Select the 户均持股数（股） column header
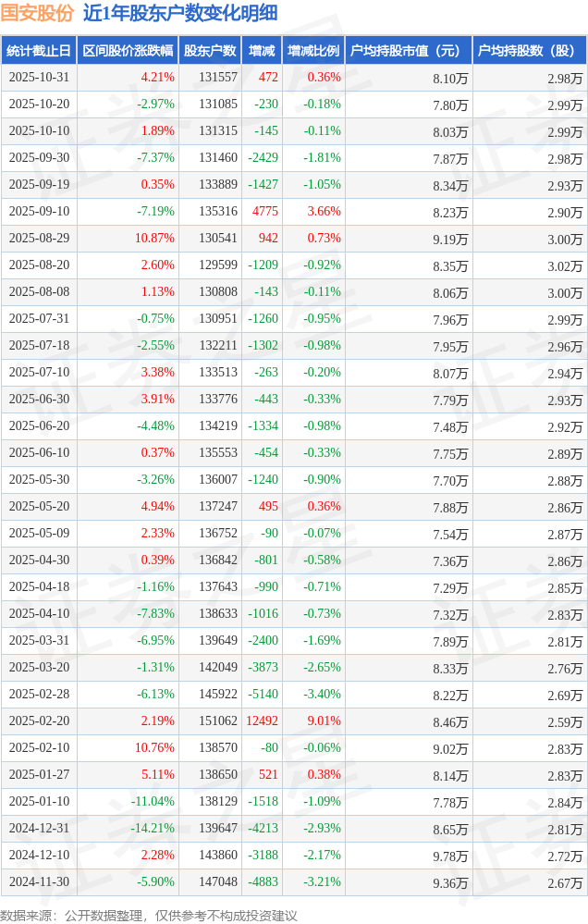 coord(528,51)
